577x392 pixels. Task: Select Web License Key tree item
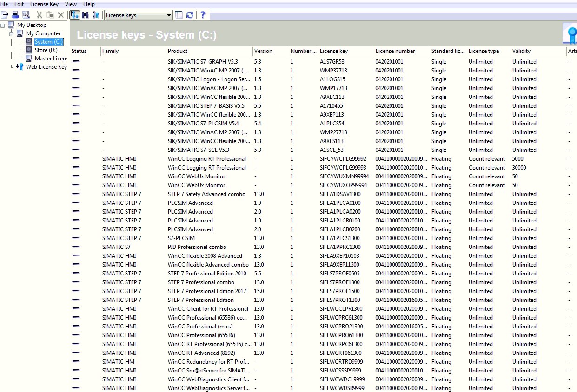tap(46, 67)
